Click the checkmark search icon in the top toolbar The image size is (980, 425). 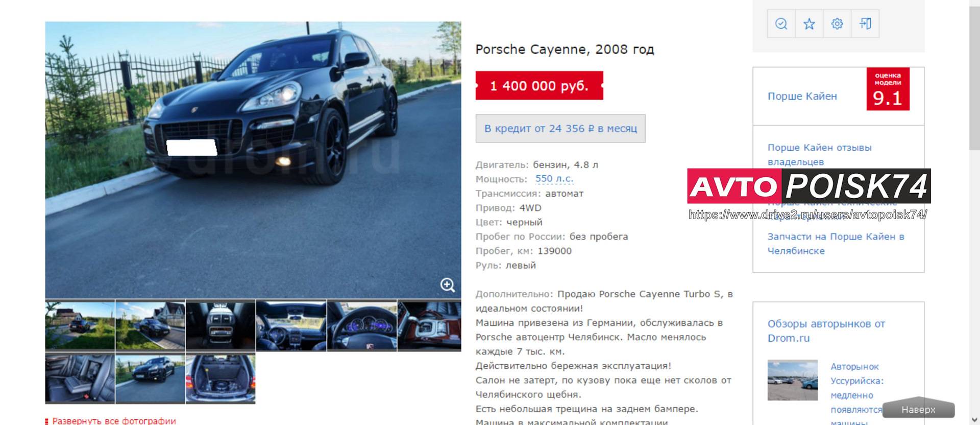coord(781,23)
